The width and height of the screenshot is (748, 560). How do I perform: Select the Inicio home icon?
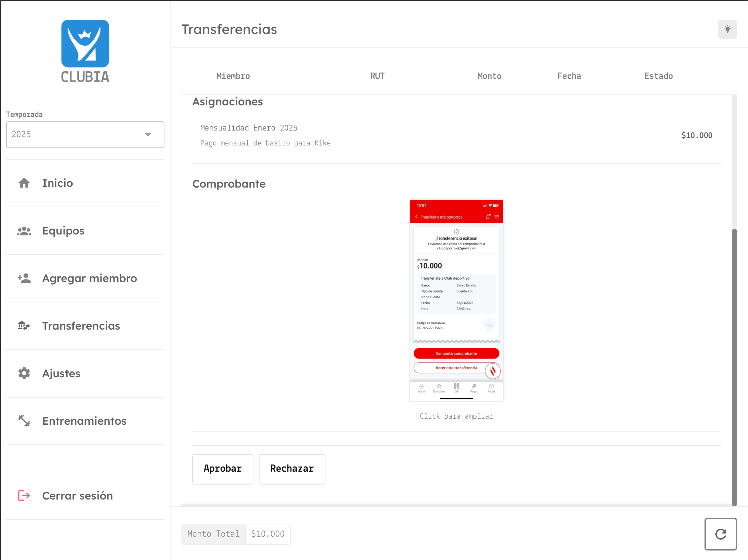24,183
